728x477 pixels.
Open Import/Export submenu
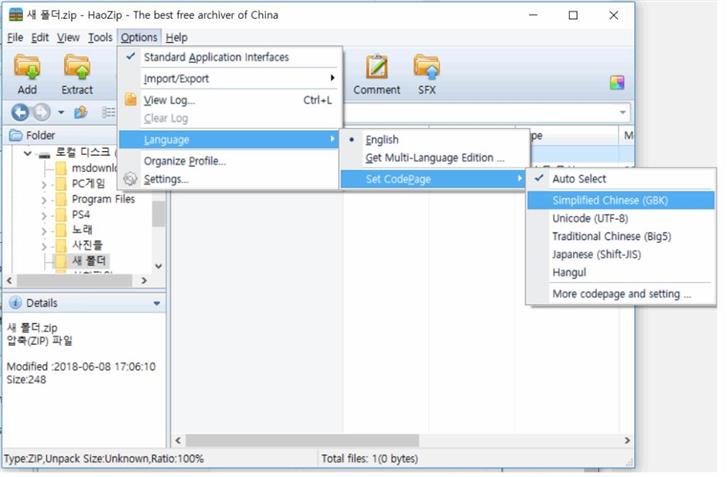[x=229, y=78]
